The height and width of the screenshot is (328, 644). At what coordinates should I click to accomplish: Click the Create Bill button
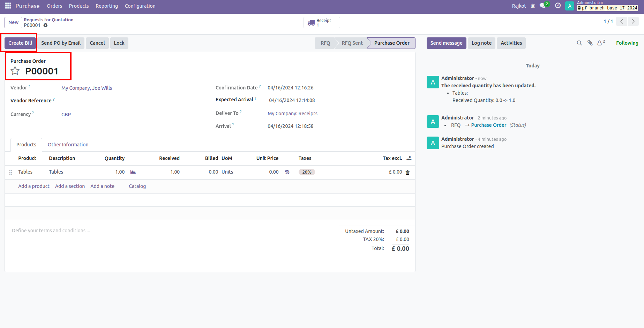pos(20,43)
